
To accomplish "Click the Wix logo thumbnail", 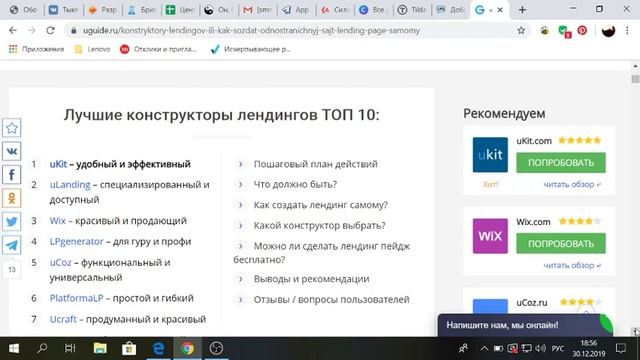I will pos(490,236).
